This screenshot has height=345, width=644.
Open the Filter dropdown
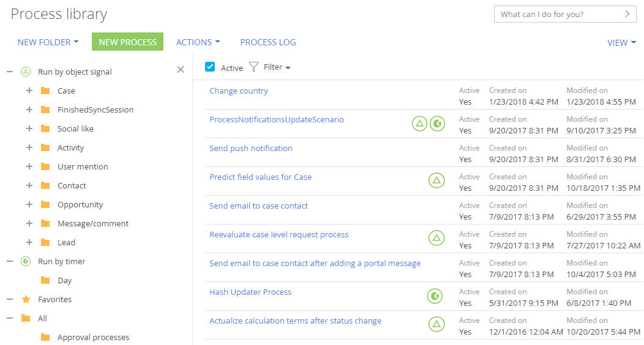tap(277, 67)
